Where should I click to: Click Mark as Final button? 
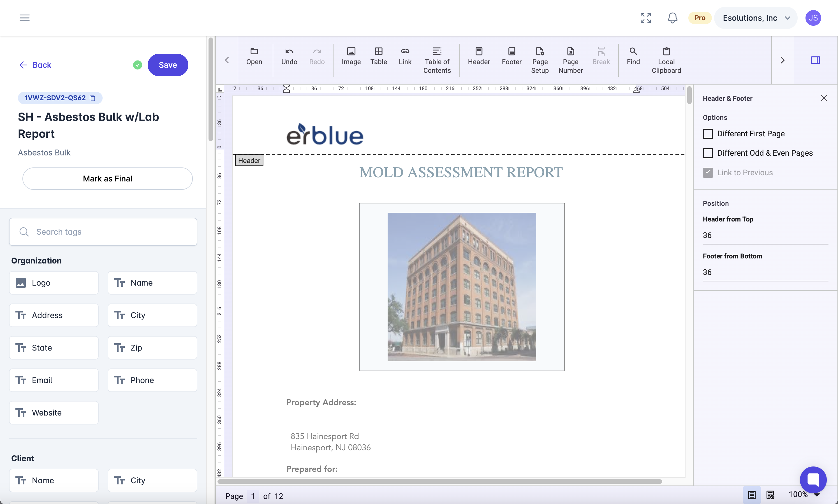point(107,179)
